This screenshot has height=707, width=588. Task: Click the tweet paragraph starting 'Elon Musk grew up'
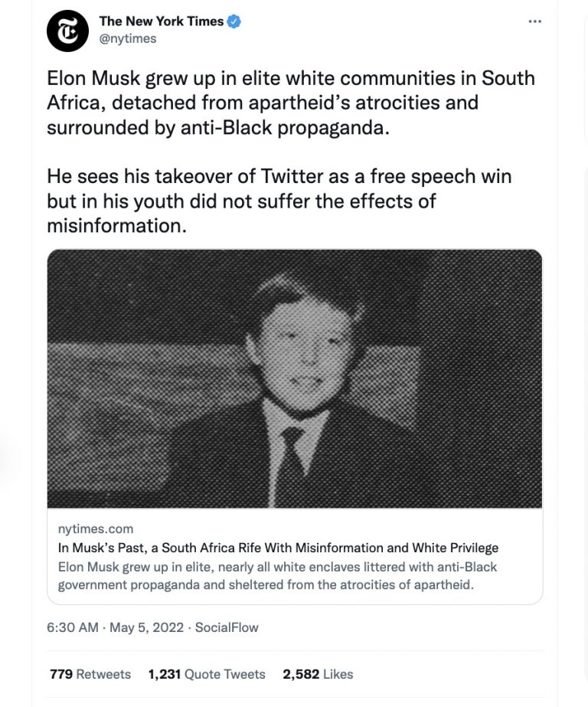click(291, 103)
